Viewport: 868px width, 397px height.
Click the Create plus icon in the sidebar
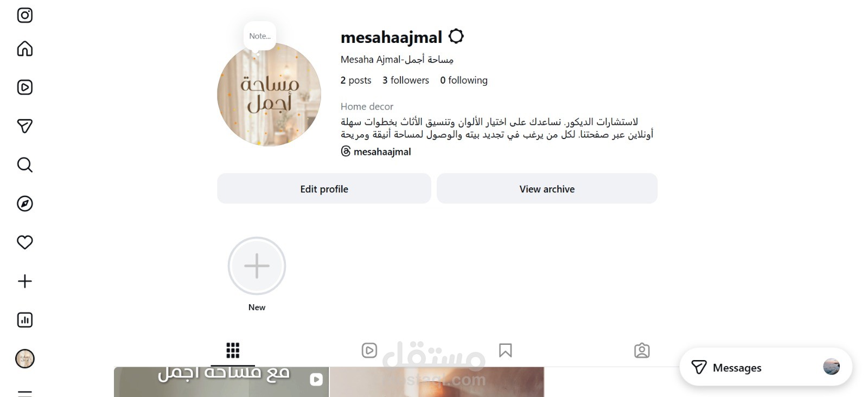[x=25, y=281]
